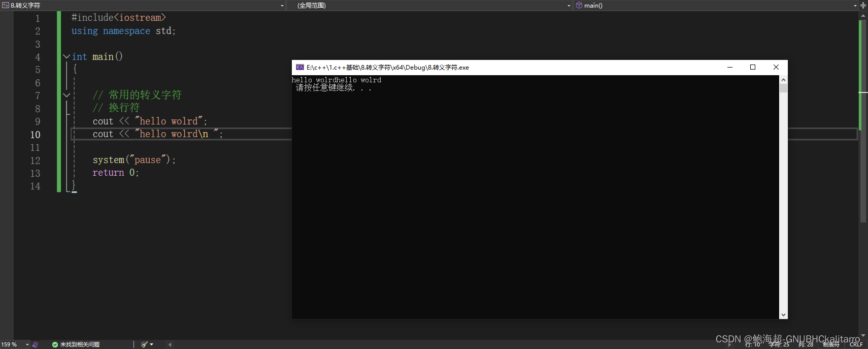868x349 pixels.
Task: Click the green checkmark issues icon
Action: 55,344
